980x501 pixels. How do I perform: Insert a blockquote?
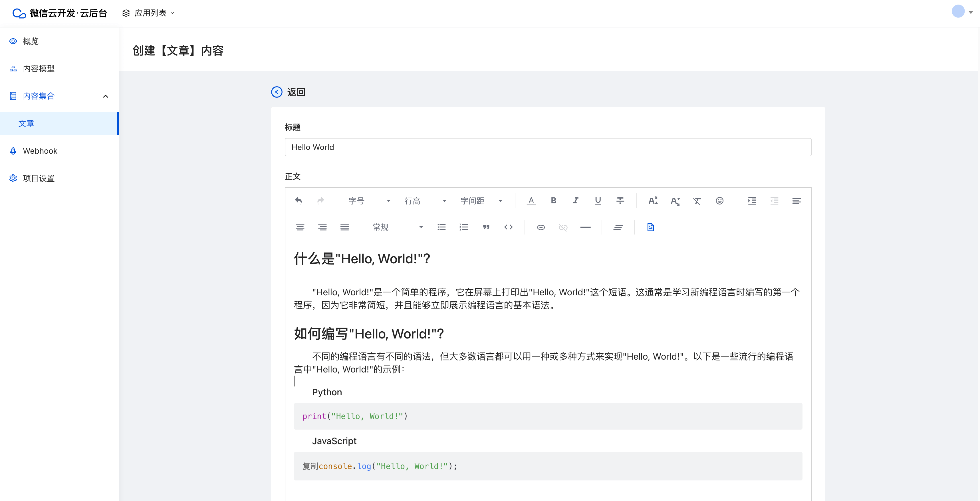pos(486,227)
